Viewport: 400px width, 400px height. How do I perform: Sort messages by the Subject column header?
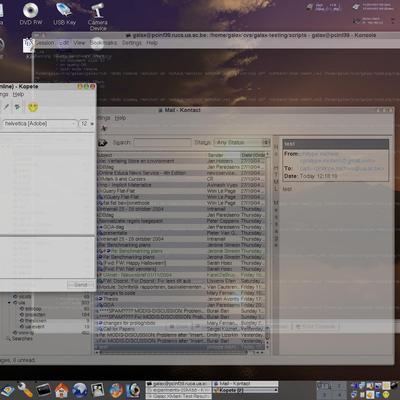[x=152, y=155]
